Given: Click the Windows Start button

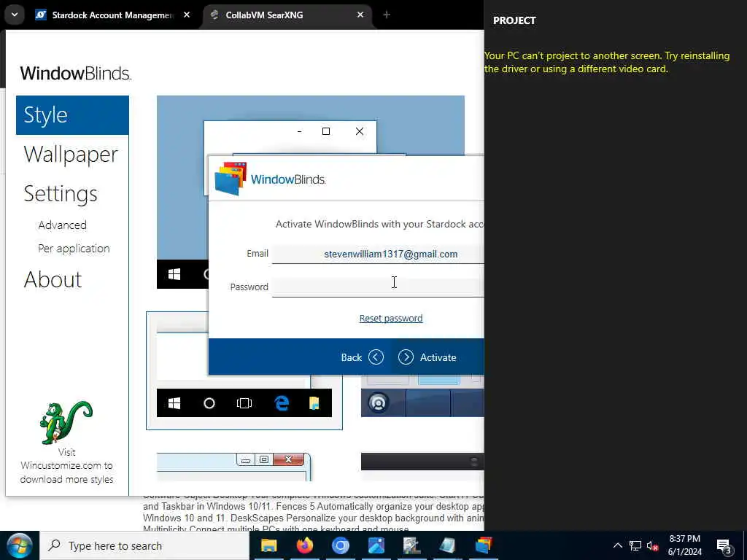Looking at the screenshot, I should coord(20,545).
